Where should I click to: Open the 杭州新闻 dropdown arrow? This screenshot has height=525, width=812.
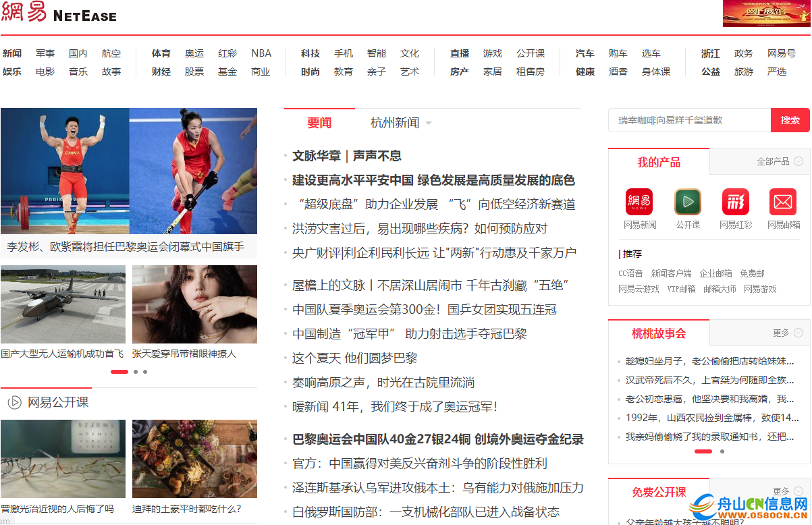pos(428,123)
